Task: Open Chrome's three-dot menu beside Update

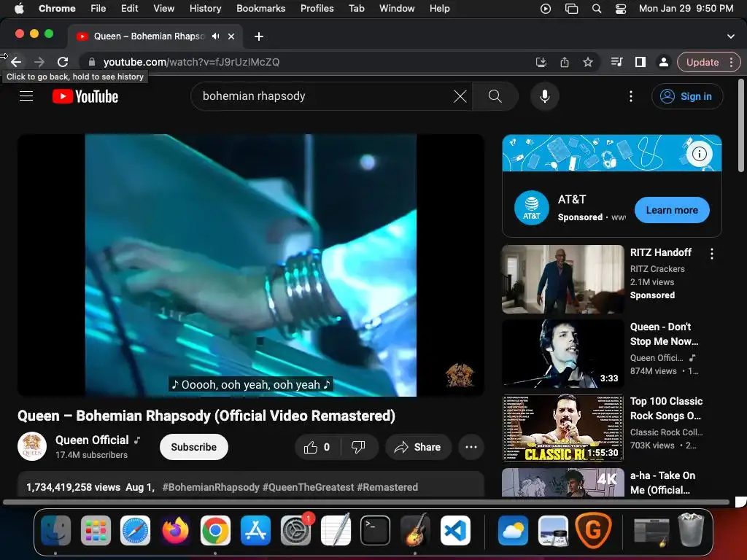Action: [x=731, y=62]
